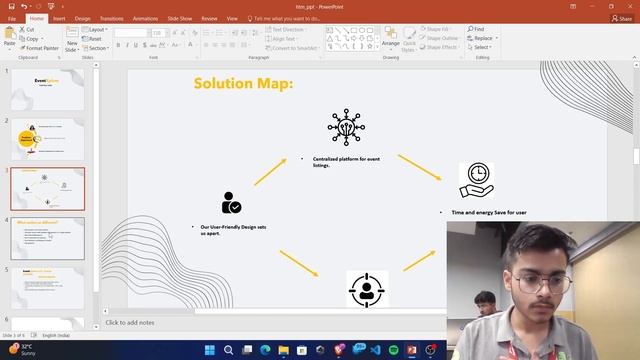Click the New Slide icon

[x=72, y=32]
